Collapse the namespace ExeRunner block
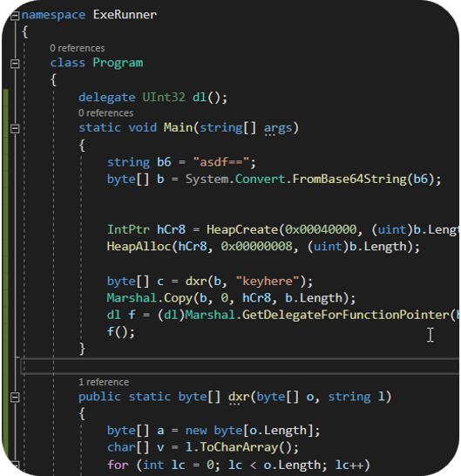The image size is (461, 476). pyautogui.click(x=15, y=16)
